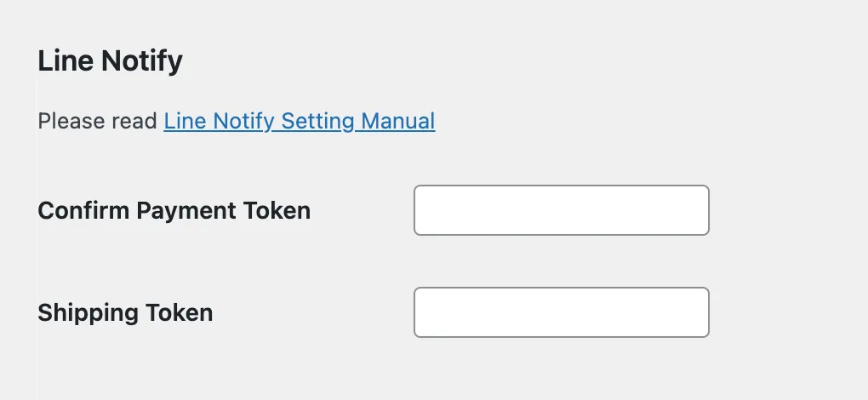868x400 pixels.
Task: Place cursor in the Confirm Payment Token box
Action: (561, 210)
